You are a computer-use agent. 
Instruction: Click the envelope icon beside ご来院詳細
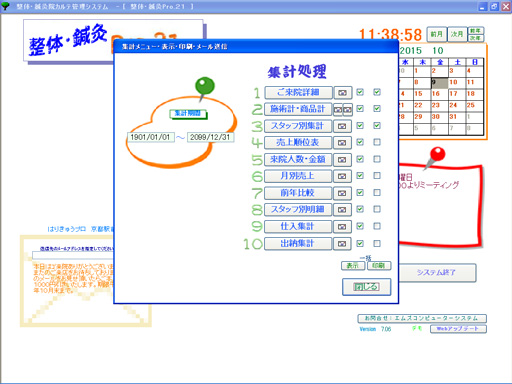coord(342,93)
